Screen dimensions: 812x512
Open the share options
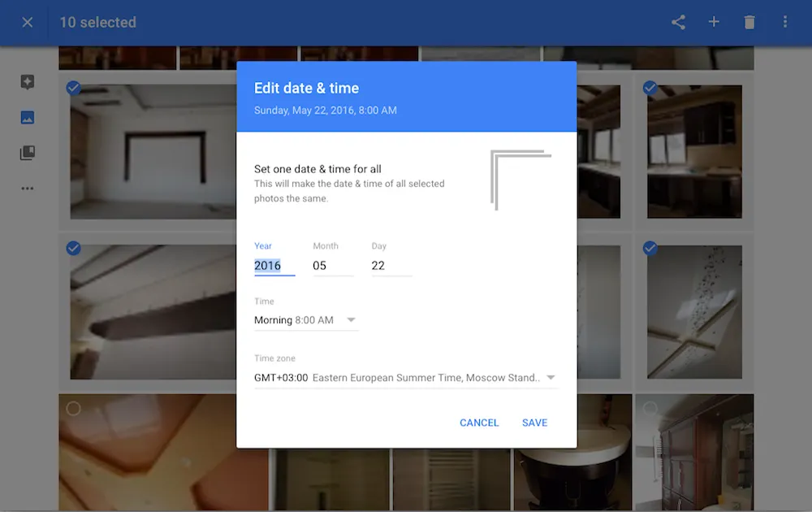678,22
